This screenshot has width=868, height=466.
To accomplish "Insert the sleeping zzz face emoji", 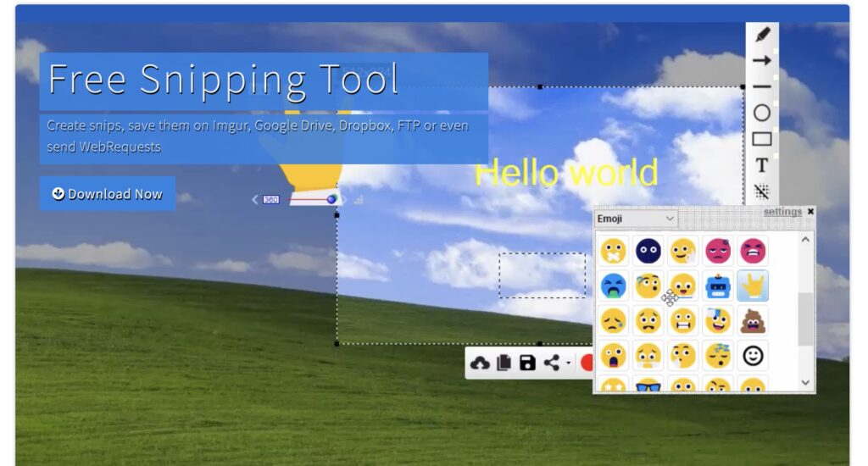I will [718, 356].
